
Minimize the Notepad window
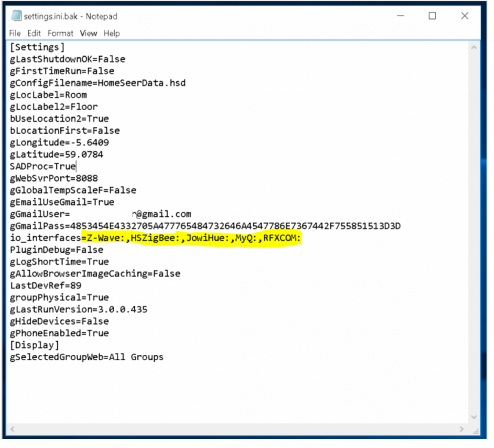(x=400, y=16)
